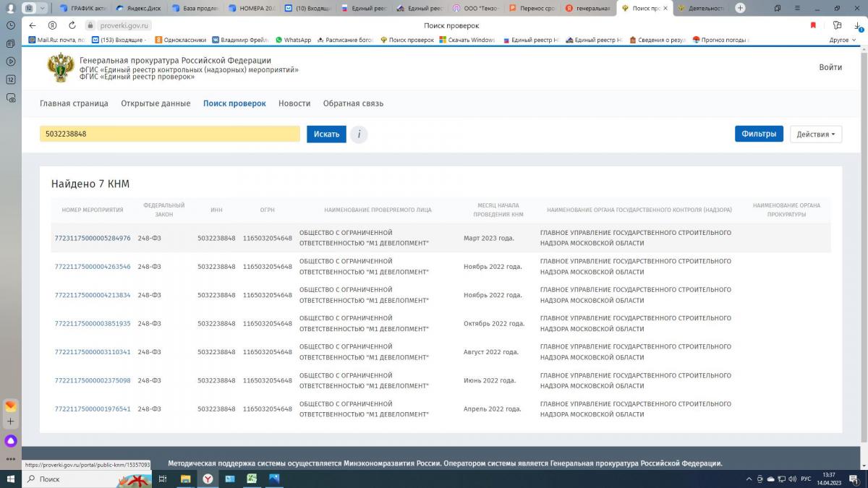
Task: Click the "Найдено 7 КНМ" heading
Action: coord(90,184)
